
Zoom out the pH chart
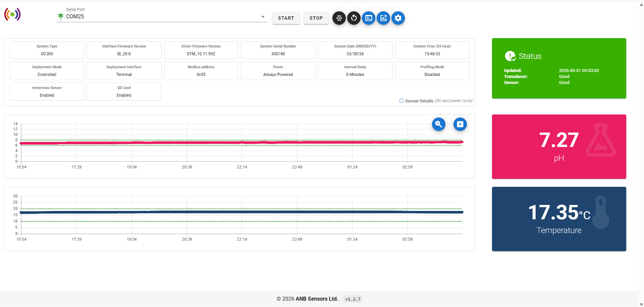tap(438, 124)
